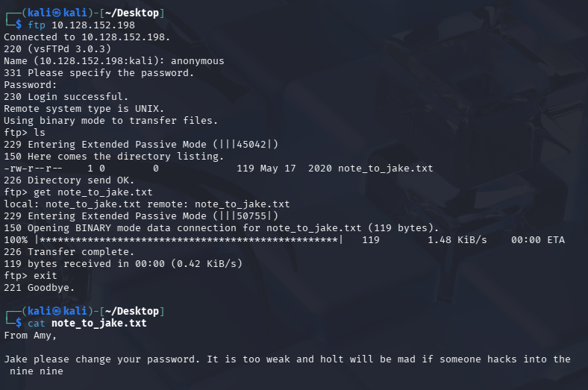Click the word anonymous on Name line
Viewport: 588px width, 390px height.
[x=197, y=60]
